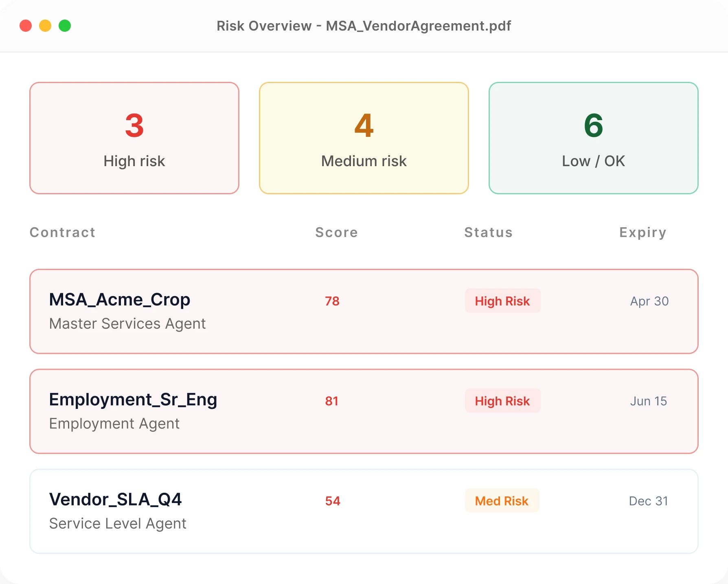This screenshot has height=584, width=728.
Task: Select score 81 of Employment_Sr_Eng
Action: (331, 401)
